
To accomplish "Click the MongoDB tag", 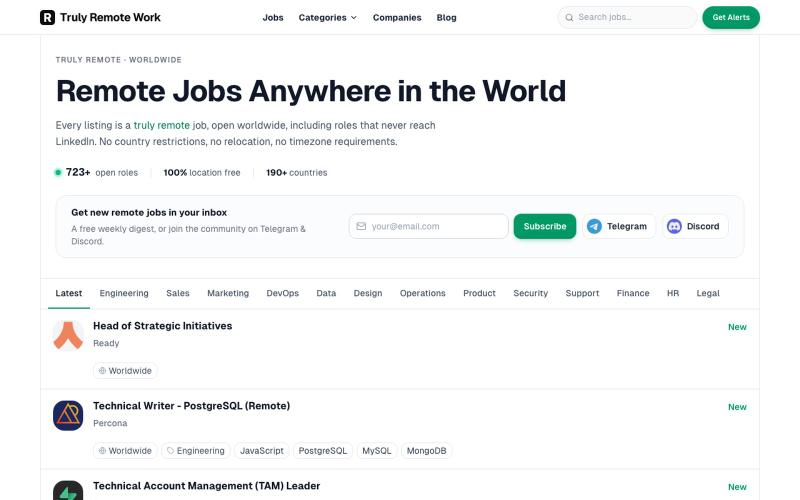I will (x=427, y=451).
